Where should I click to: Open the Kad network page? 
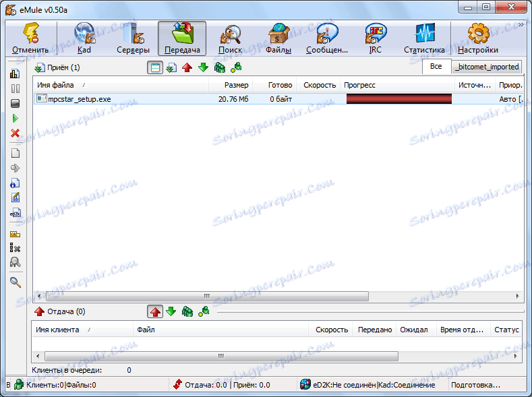pos(84,38)
